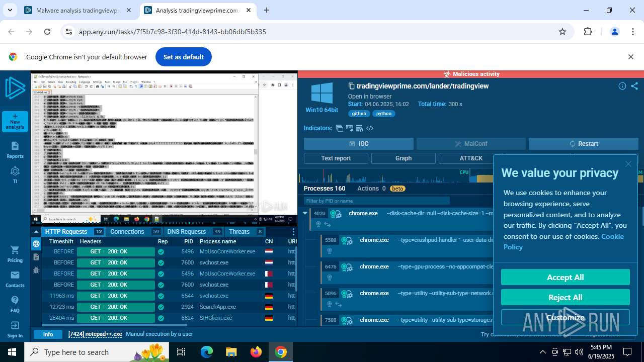Click badge icon under process 5588

coord(330,251)
